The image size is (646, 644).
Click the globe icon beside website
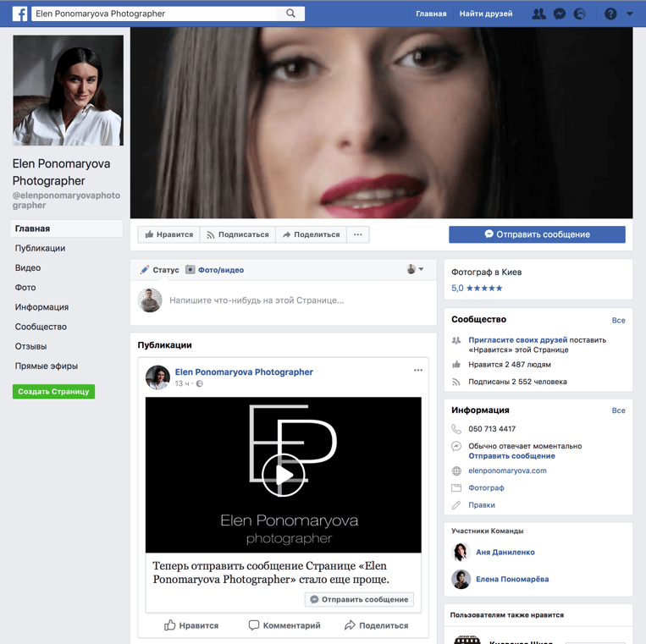456,471
